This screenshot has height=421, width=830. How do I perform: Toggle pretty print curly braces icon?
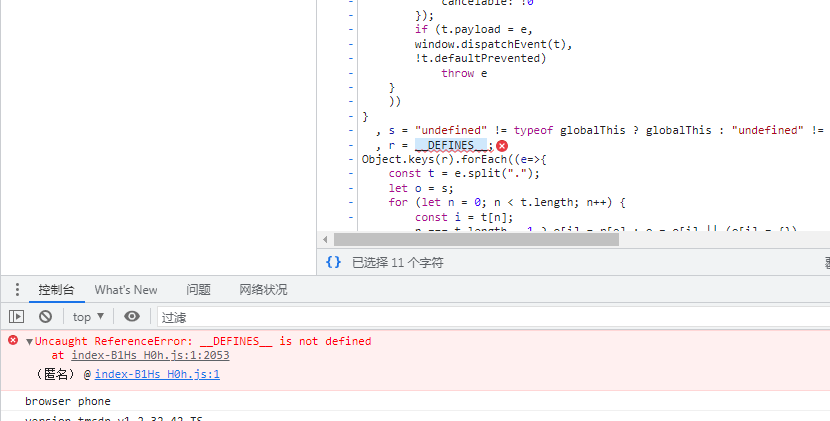pyautogui.click(x=333, y=262)
